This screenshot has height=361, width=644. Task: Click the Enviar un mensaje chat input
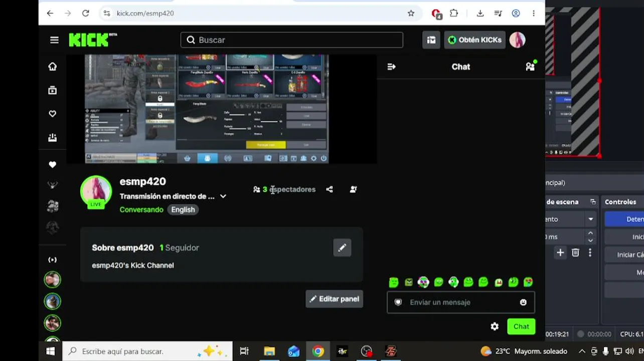461,302
